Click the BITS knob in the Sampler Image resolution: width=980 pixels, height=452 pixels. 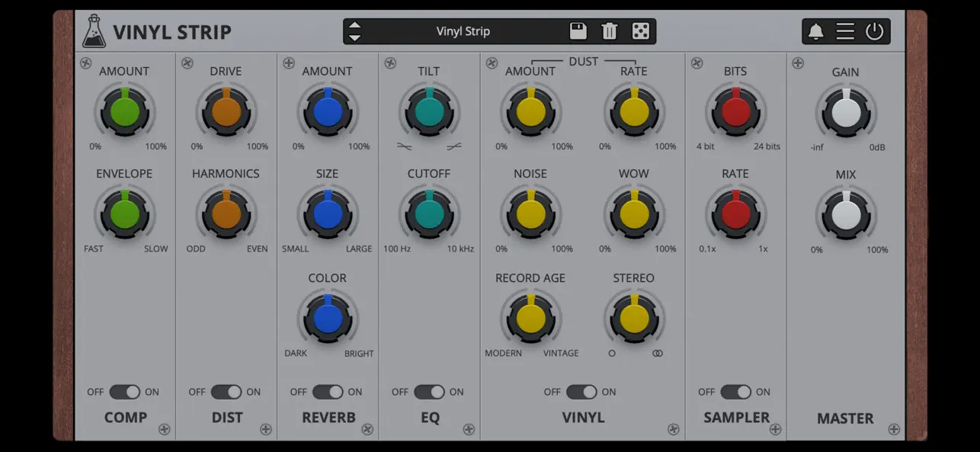(735, 111)
